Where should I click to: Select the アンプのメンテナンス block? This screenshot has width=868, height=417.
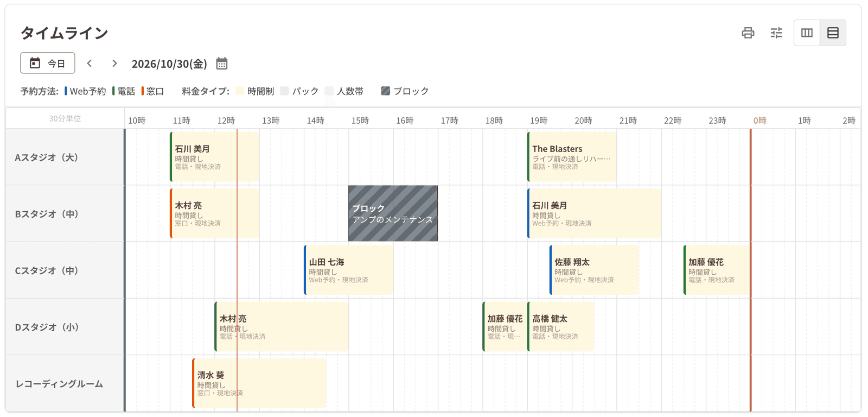click(x=393, y=213)
